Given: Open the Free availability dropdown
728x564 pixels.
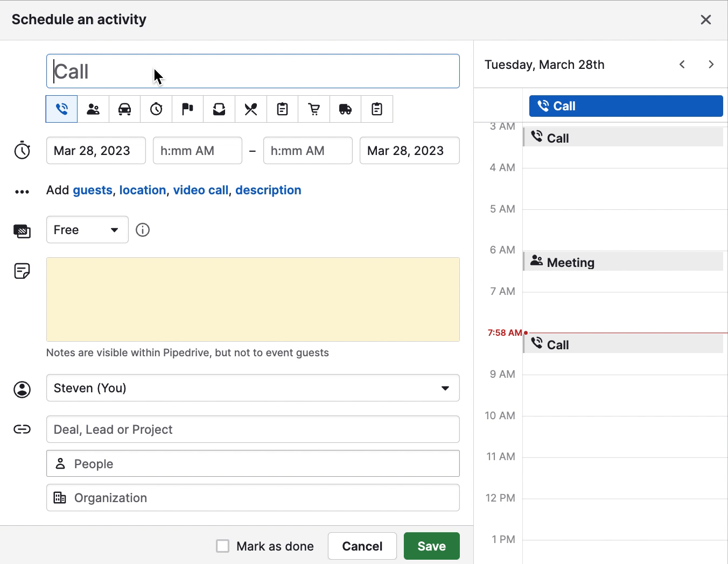Looking at the screenshot, I should (87, 230).
